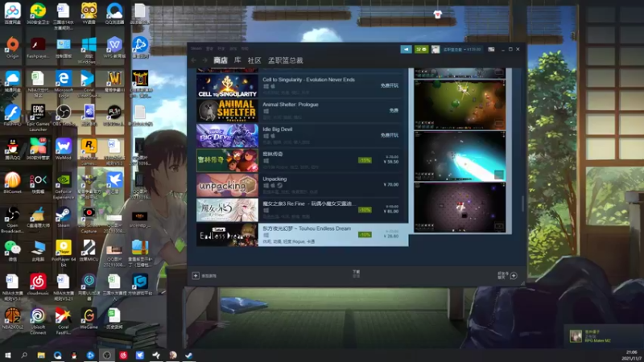Select the YY语音 desktop icon
This screenshot has width=644, height=362.
tap(89, 13)
